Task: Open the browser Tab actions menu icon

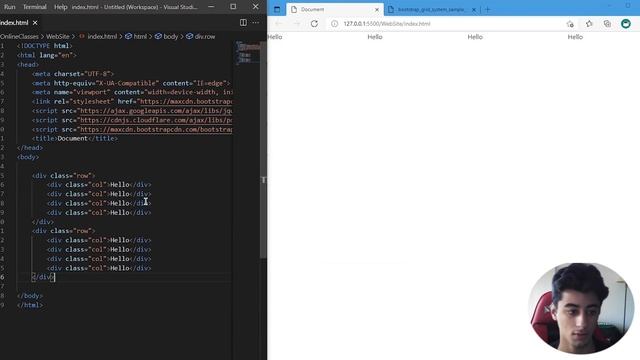Action: point(277,9)
